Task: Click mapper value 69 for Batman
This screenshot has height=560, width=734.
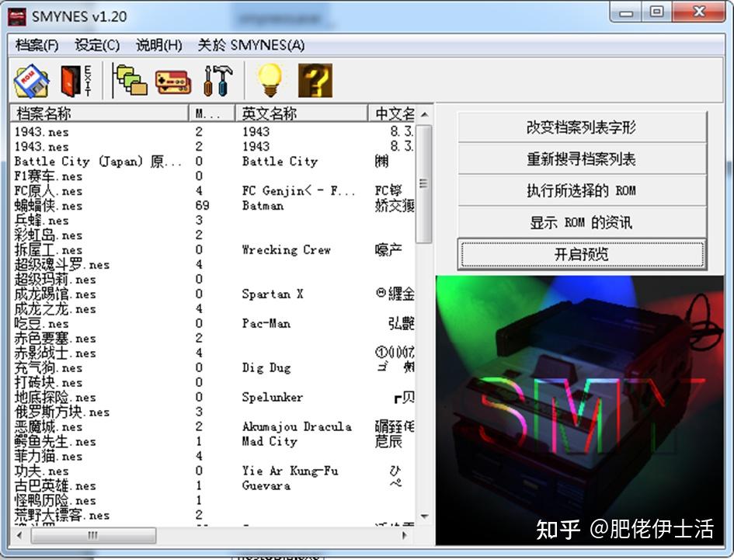Action: point(202,206)
